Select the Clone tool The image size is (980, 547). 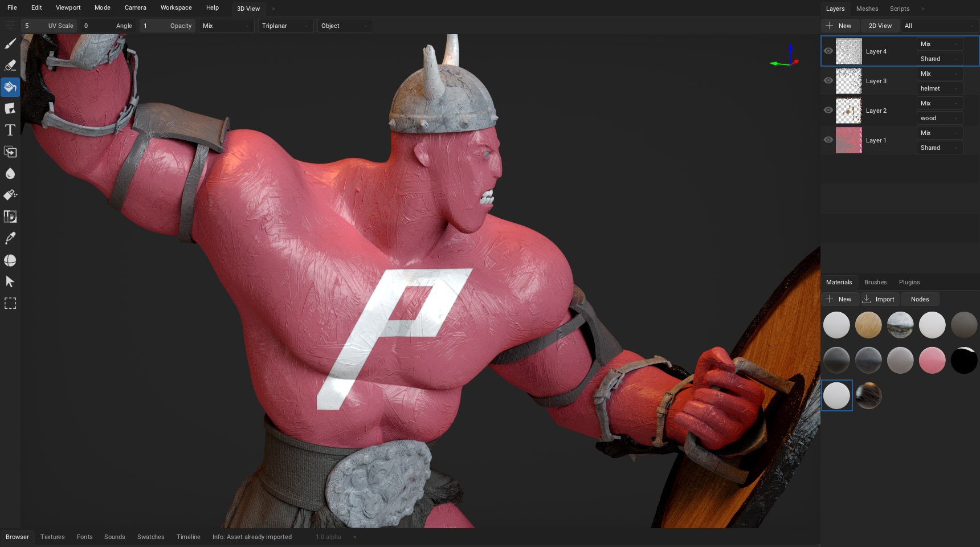pyautogui.click(x=10, y=152)
